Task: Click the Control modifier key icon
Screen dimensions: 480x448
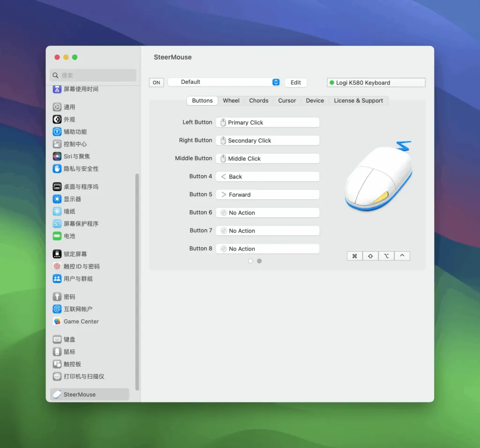Action: 402,256
